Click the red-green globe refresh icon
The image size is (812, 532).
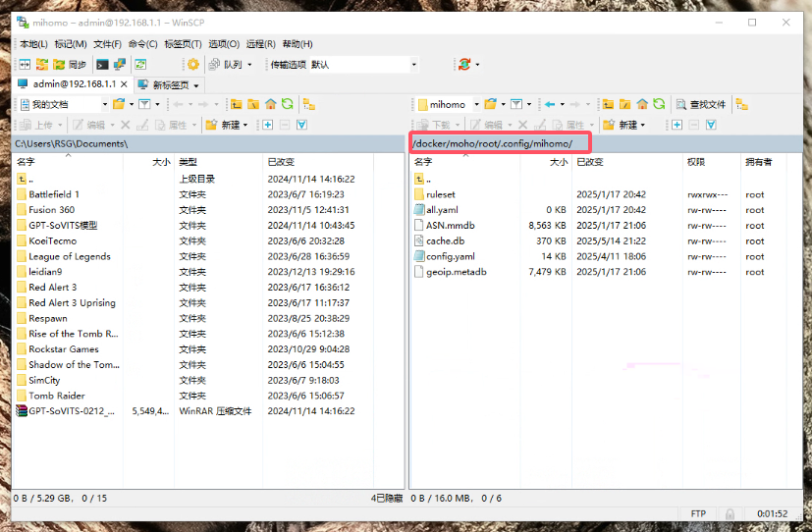click(464, 64)
